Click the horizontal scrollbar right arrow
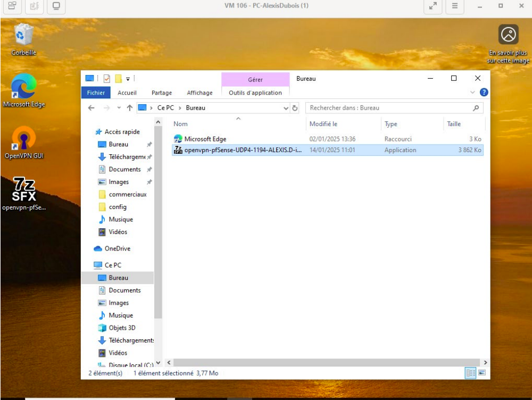 (x=485, y=362)
